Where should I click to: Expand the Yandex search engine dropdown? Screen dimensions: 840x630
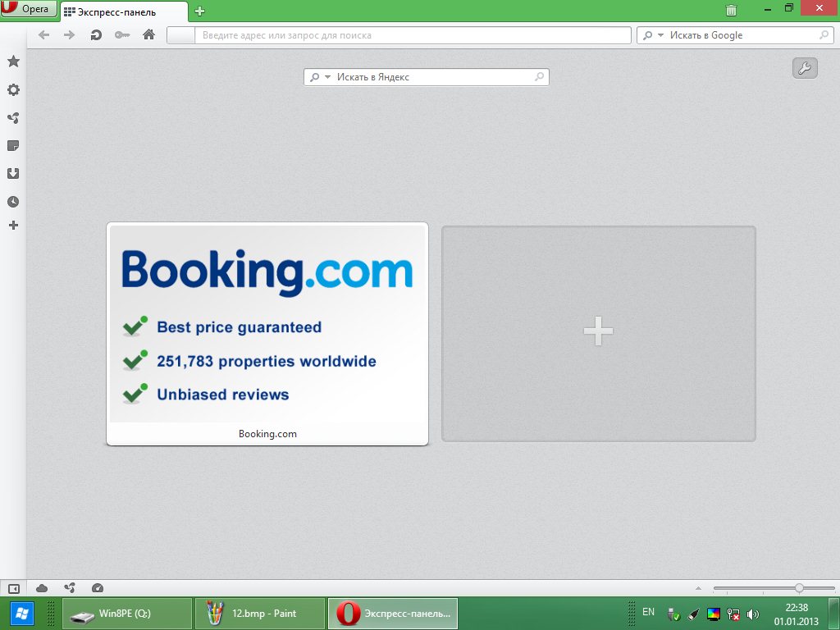(x=317, y=77)
